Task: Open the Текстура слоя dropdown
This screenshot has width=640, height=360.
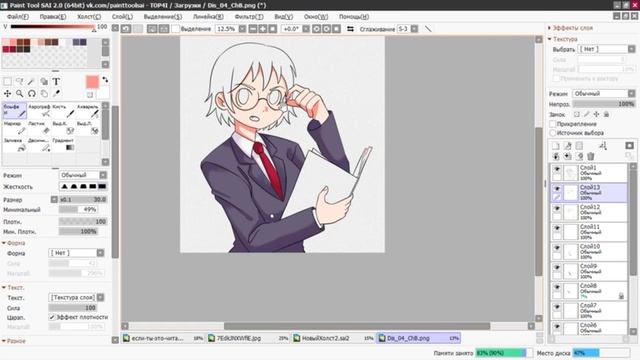Action: point(76,298)
